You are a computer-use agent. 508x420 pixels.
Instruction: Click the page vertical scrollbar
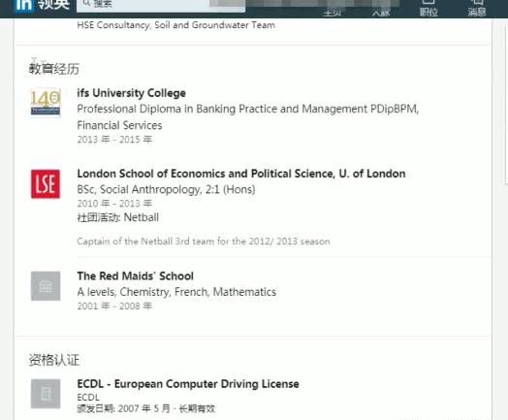[x=506, y=102]
